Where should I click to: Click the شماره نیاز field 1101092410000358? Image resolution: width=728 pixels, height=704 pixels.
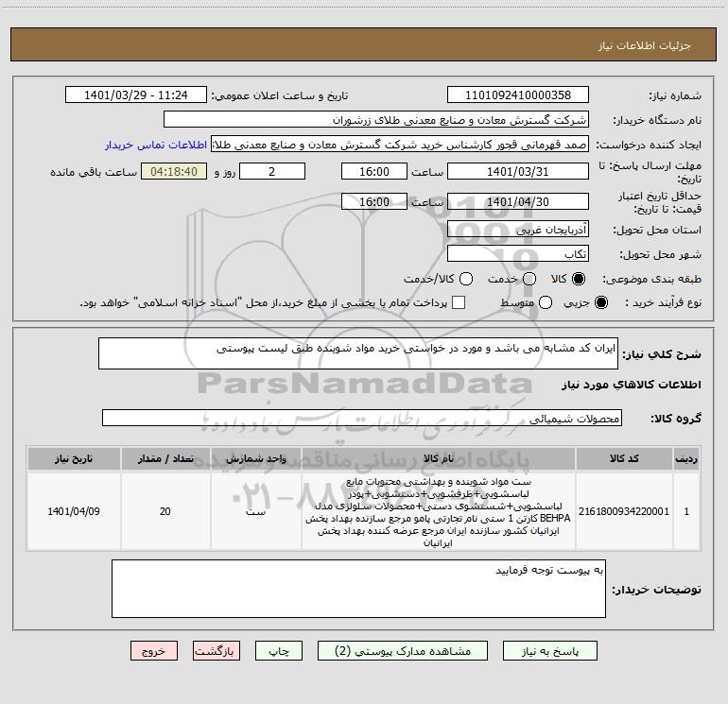tap(518, 95)
